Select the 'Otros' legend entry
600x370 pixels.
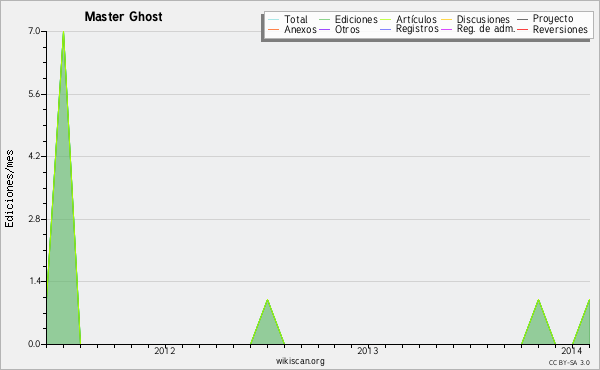[x=347, y=29]
